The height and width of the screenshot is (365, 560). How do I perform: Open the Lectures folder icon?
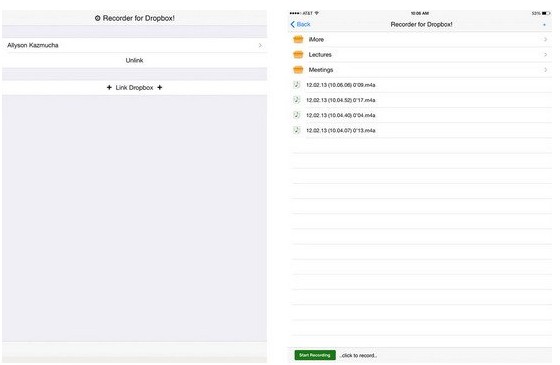coord(298,55)
